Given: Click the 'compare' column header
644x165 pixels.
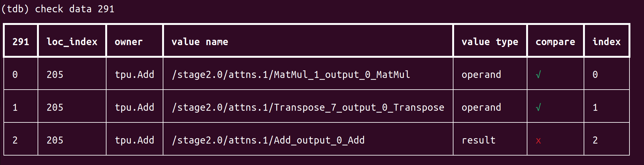Looking at the screenshot, I should 555,42.
